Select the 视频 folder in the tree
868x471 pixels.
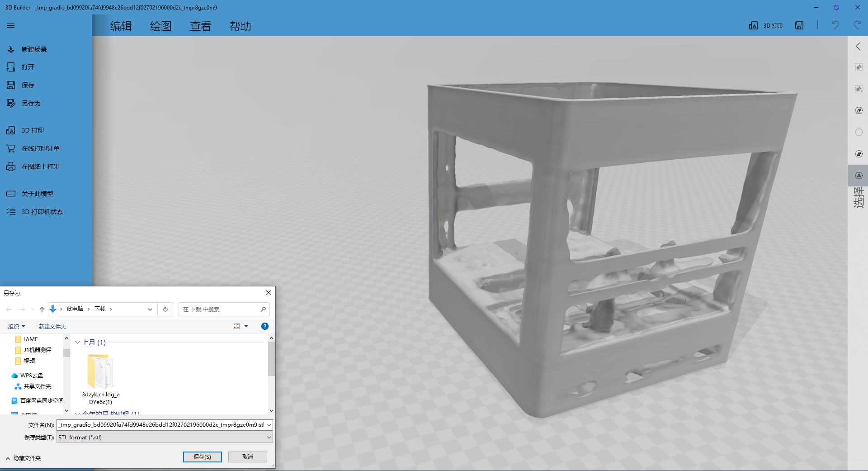click(x=29, y=361)
